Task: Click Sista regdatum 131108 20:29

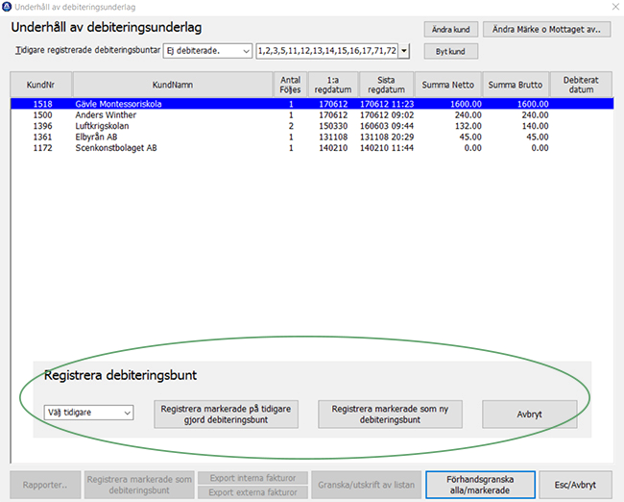Action: point(387,137)
